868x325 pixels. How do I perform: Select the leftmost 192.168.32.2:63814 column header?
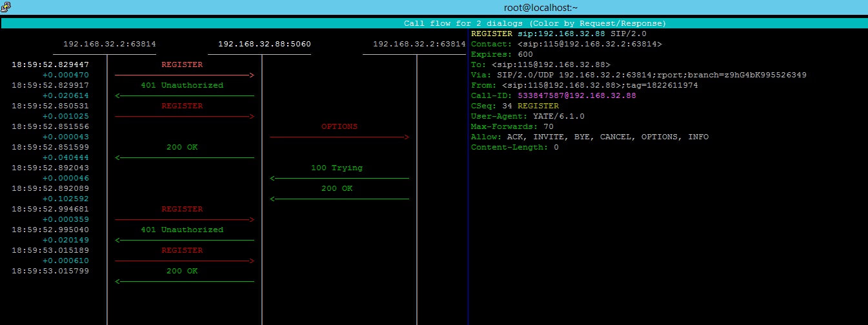(x=109, y=44)
